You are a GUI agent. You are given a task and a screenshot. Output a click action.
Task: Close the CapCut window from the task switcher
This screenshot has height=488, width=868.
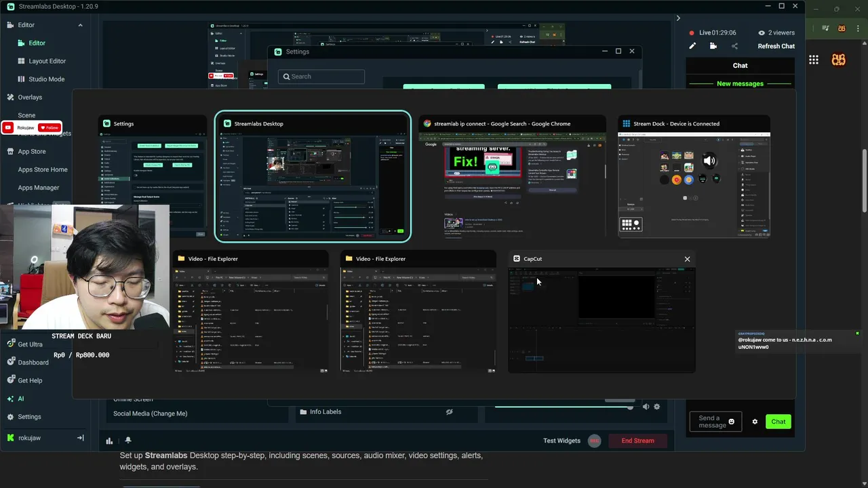click(x=687, y=259)
